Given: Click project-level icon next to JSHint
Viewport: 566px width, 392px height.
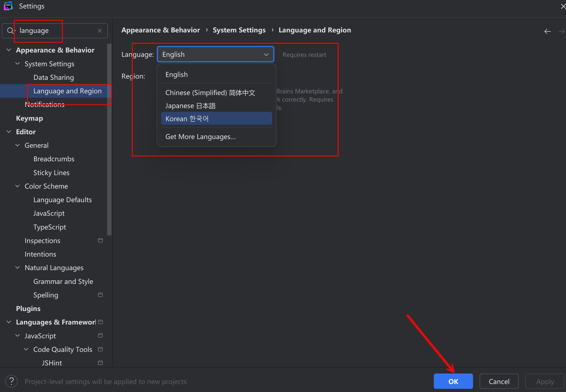Looking at the screenshot, I should 100,363.
